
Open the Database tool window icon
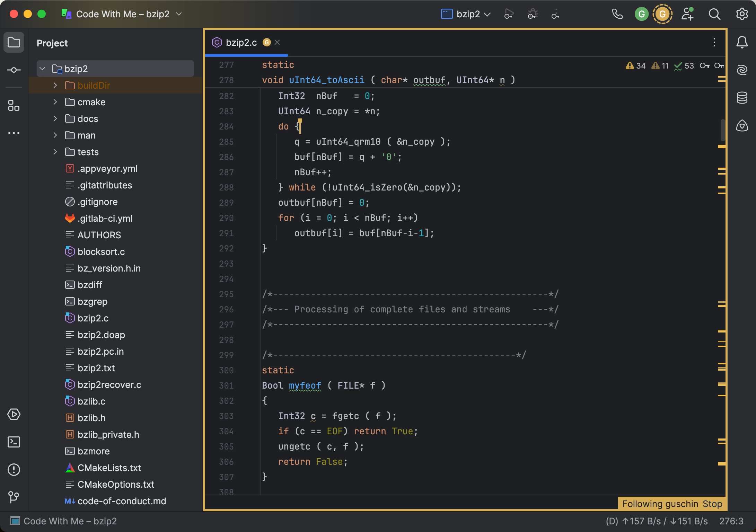point(742,98)
